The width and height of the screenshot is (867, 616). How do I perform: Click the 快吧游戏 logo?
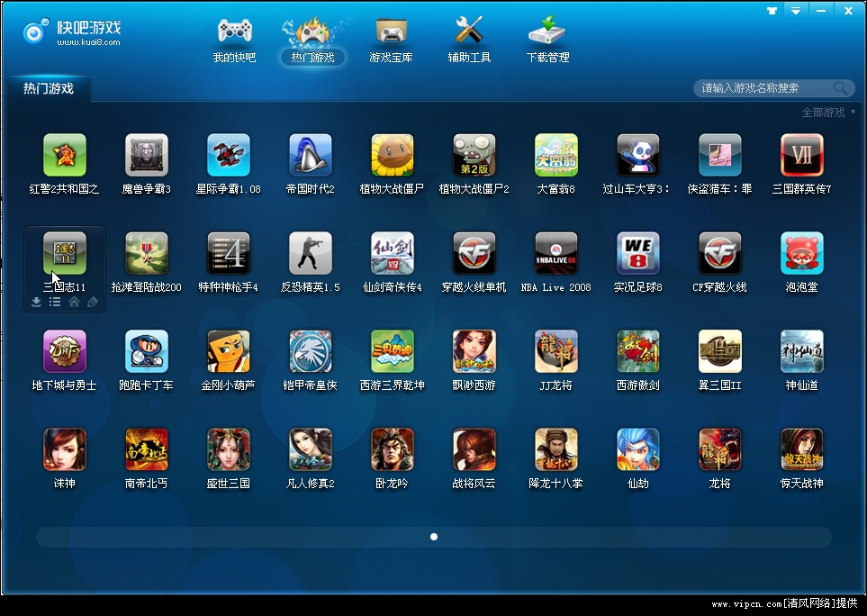click(72, 32)
